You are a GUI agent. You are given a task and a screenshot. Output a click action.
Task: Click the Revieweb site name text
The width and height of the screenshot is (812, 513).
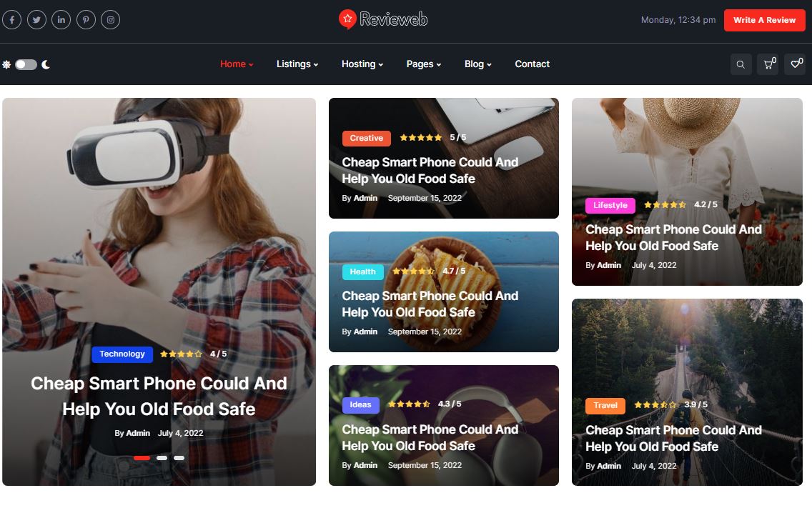394,20
